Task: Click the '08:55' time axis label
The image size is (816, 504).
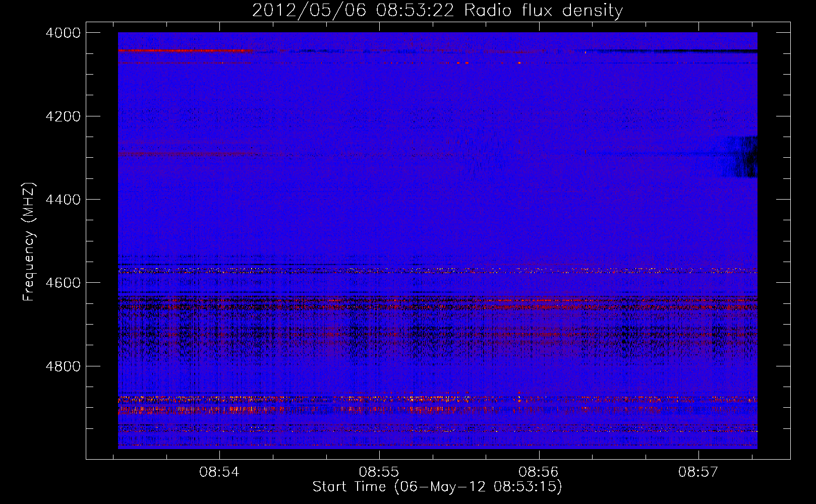Action: tap(379, 472)
